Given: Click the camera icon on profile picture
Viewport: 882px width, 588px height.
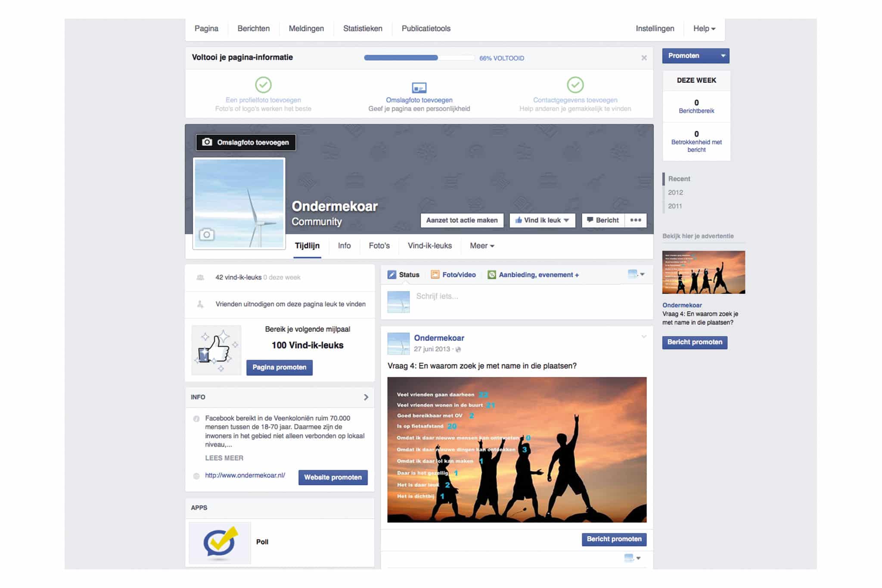Looking at the screenshot, I should point(207,235).
